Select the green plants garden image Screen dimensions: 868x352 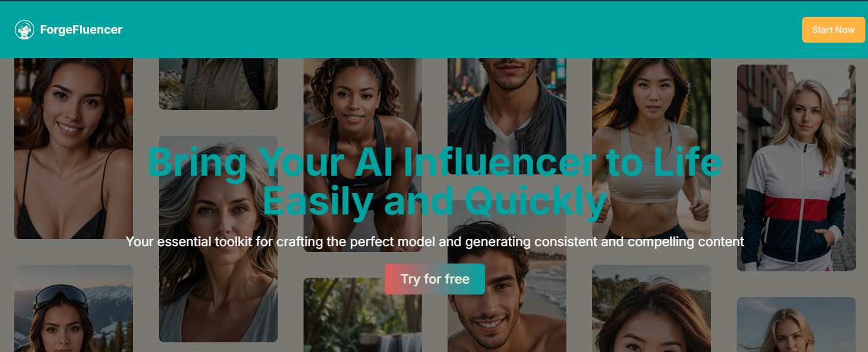[362, 315]
